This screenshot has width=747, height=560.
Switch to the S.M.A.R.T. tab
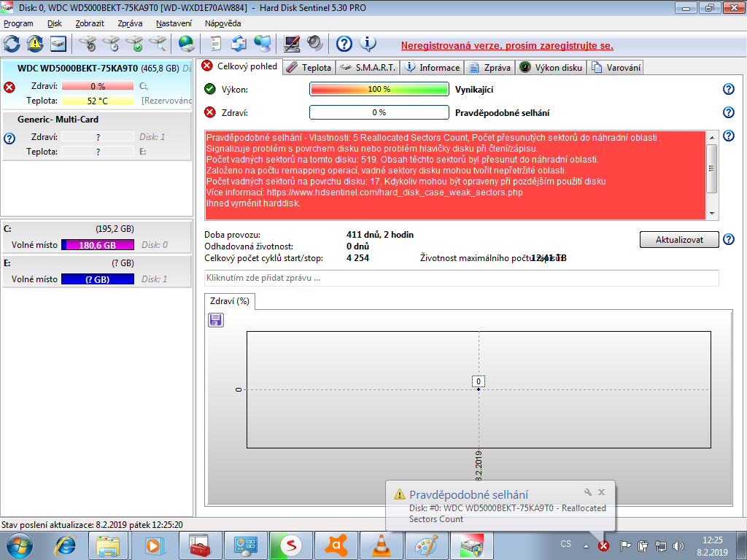[x=368, y=68]
